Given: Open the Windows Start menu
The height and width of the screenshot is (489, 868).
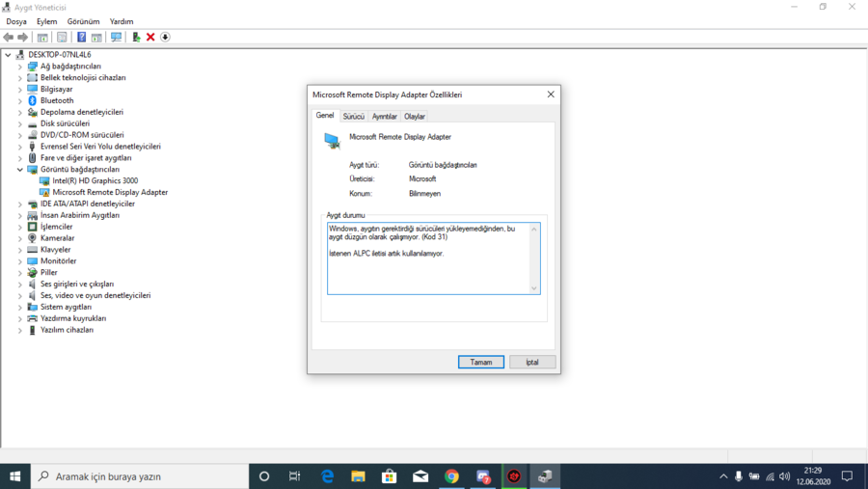Looking at the screenshot, I should point(14,476).
